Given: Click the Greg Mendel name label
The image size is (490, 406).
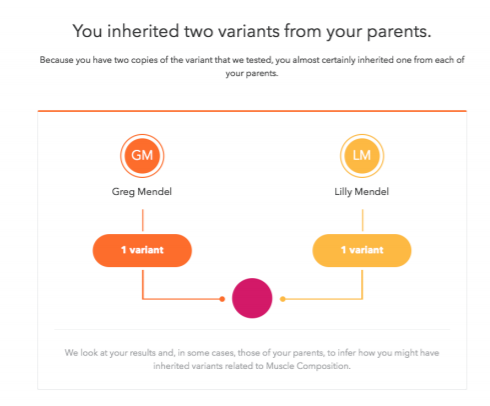Looking at the screenshot, I should (x=142, y=192).
